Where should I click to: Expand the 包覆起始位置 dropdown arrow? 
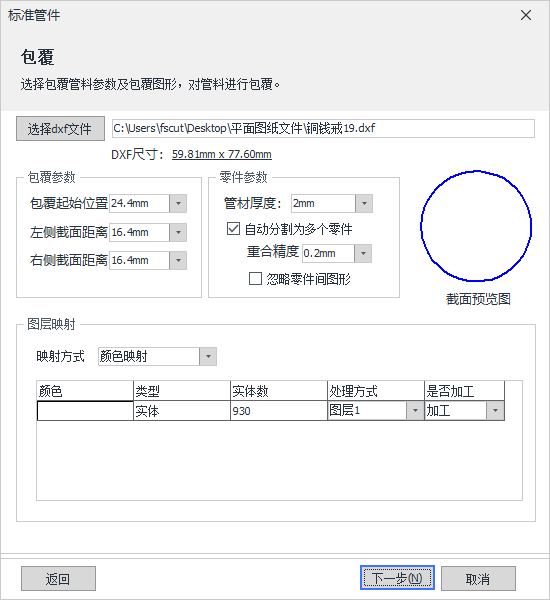click(178, 203)
